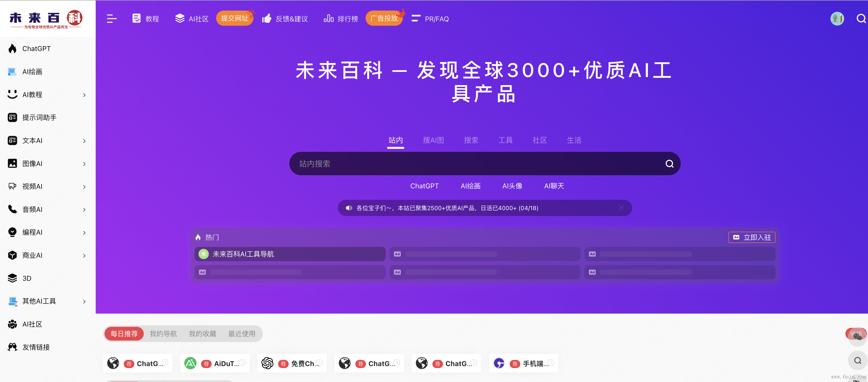Toggle the sidebar collapse hamburger icon
Viewport: 868px width, 382px height.
click(112, 19)
